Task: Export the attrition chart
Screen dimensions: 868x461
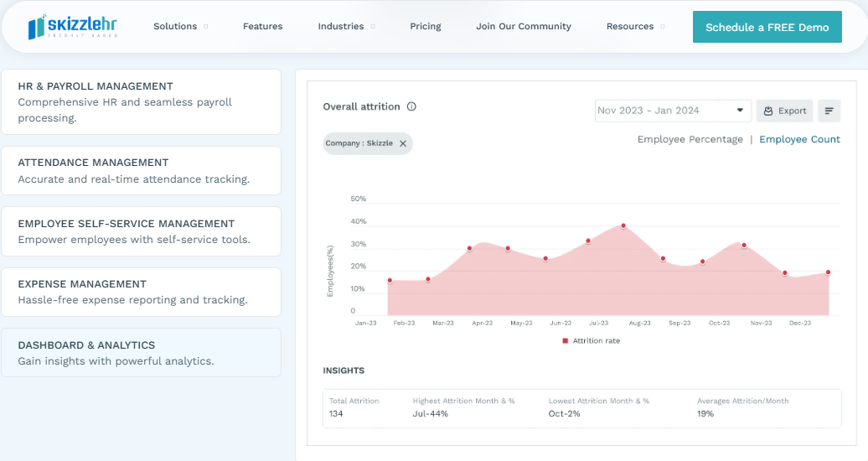Action: [784, 111]
